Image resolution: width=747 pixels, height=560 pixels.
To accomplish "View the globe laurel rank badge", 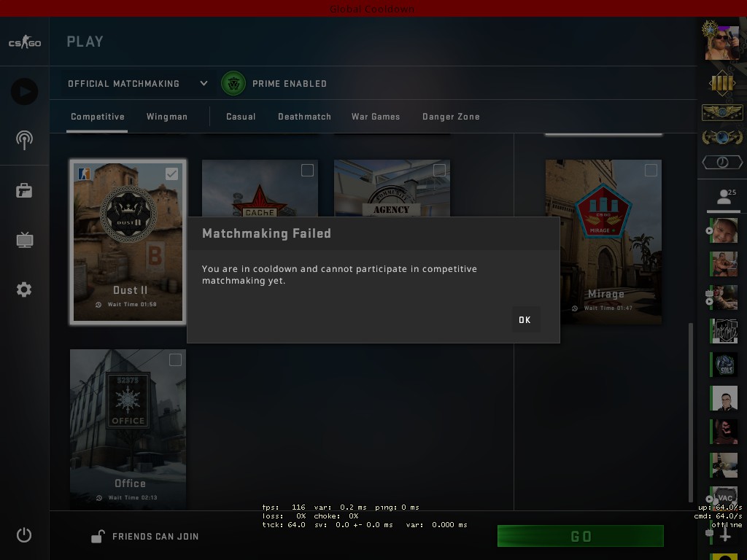I will pyautogui.click(x=722, y=137).
